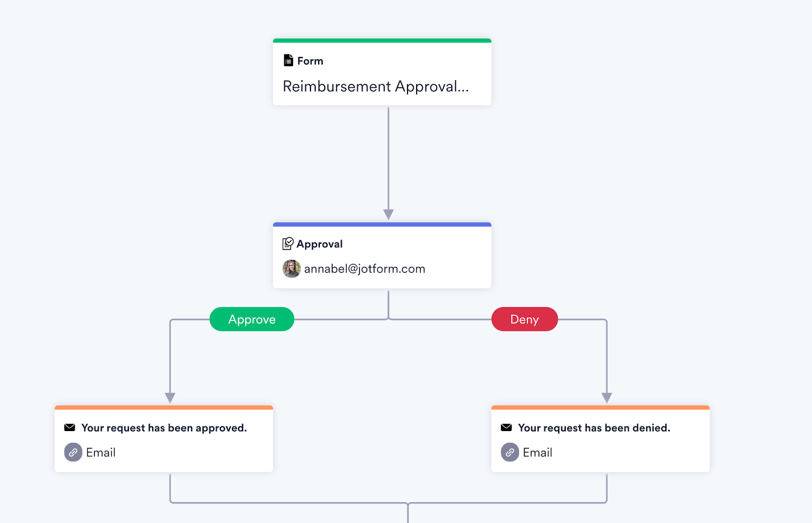
Task: Open the Reimbursement Approval form title
Action: click(x=376, y=87)
